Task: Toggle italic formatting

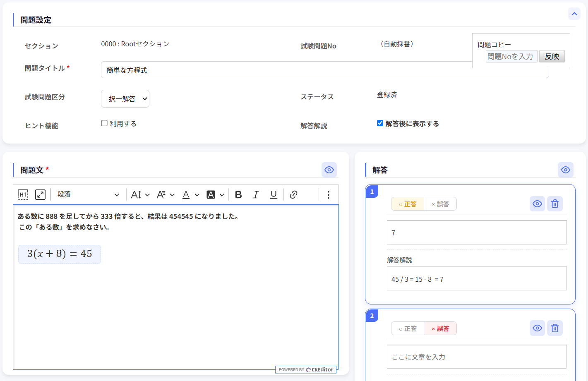Action: pyautogui.click(x=256, y=194)
